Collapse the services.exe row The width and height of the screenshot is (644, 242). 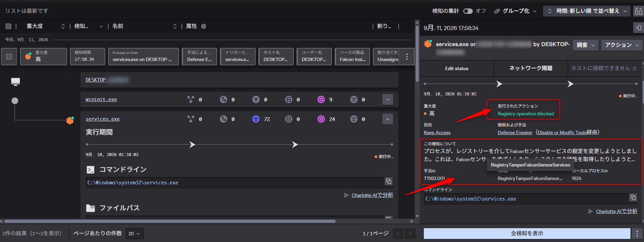[x=388, y=119]
